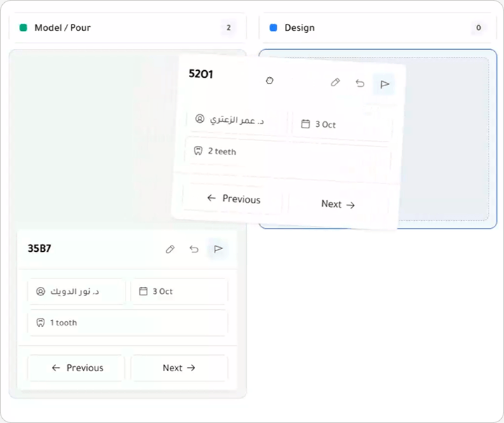Click the calendar icon on card 5201

pos(305,123)
